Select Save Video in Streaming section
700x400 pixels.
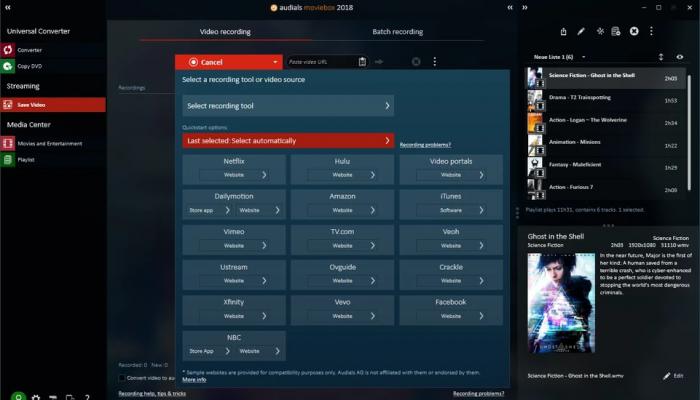pos(53,104)
